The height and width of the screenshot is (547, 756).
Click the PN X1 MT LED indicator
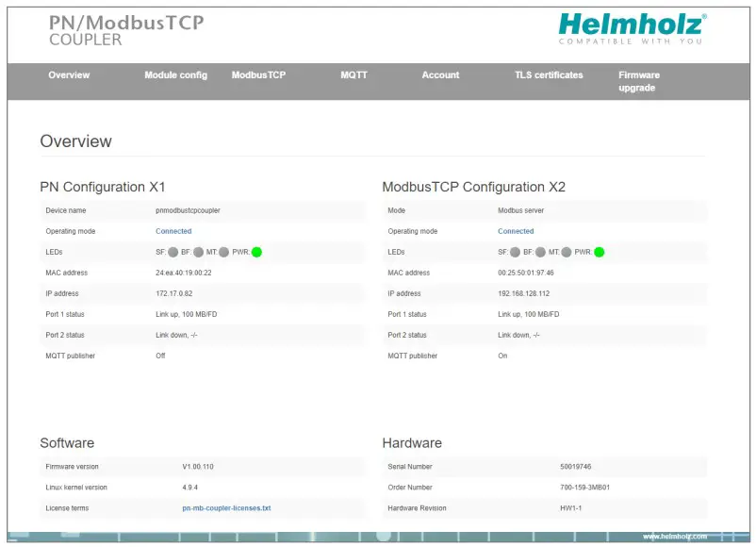point(223,252)
